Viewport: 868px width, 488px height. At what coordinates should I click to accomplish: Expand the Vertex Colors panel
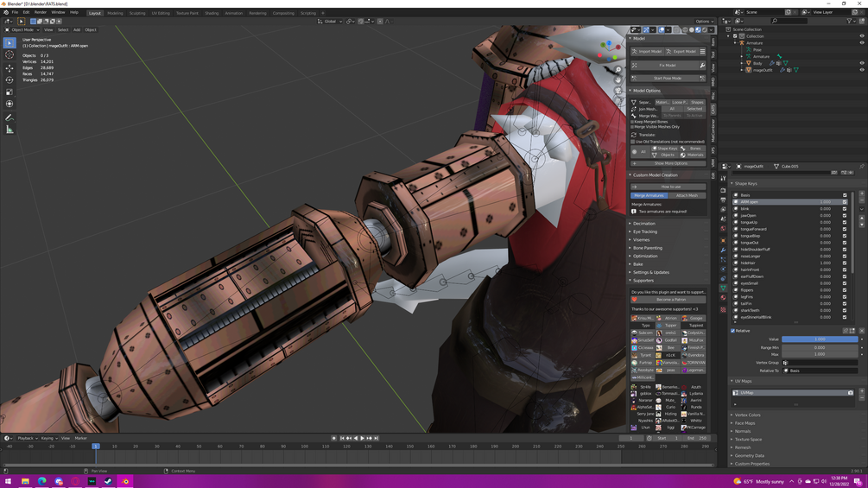tap(745, 415)
